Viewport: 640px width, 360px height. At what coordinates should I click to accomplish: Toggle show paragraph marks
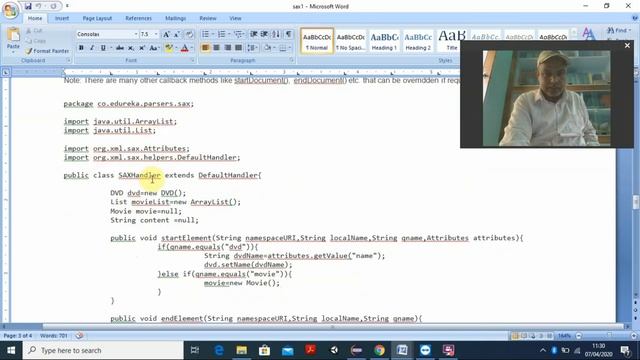pos(289,34)
